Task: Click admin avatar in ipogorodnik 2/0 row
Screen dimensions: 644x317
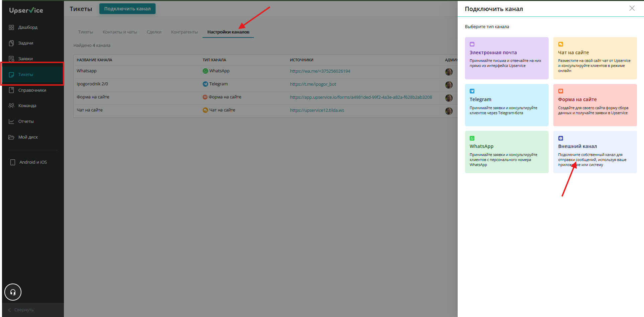Action: click(449, 85)
